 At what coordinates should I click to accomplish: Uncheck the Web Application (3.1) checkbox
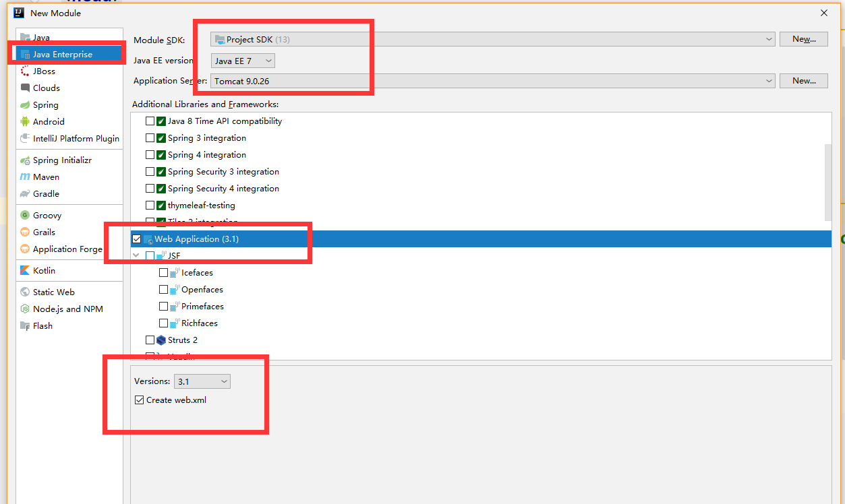(137, 239)
